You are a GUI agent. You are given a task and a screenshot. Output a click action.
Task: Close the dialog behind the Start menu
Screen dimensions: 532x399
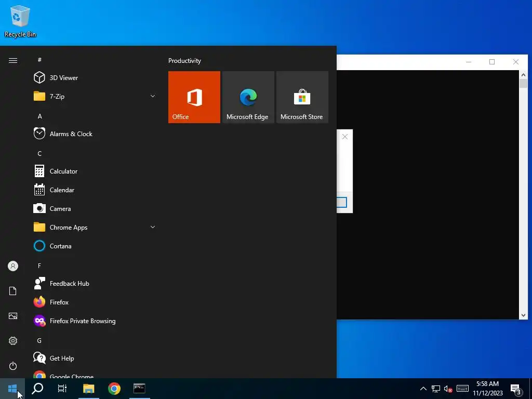click(345, 137)
